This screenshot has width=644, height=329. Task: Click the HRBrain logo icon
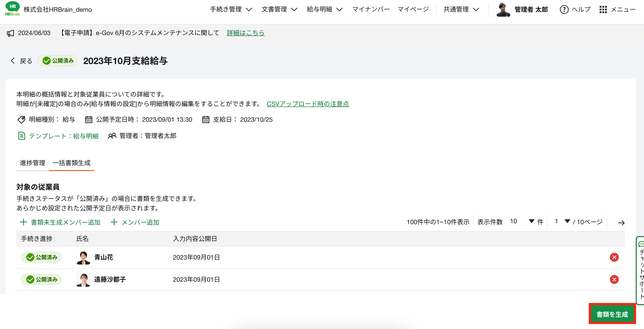[x=12, y=9]
